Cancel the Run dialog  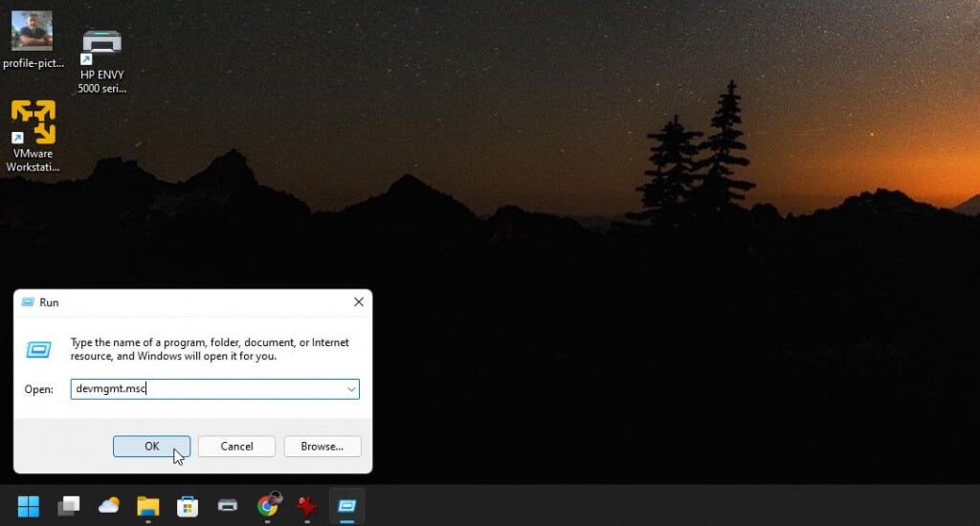pyautogui.click(x=236, y=446)
